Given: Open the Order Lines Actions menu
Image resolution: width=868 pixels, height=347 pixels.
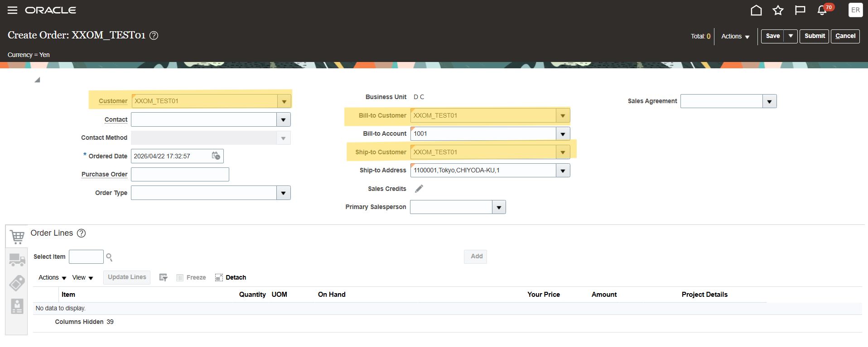Looking at the screenshot, I should (x=52, y=277).
